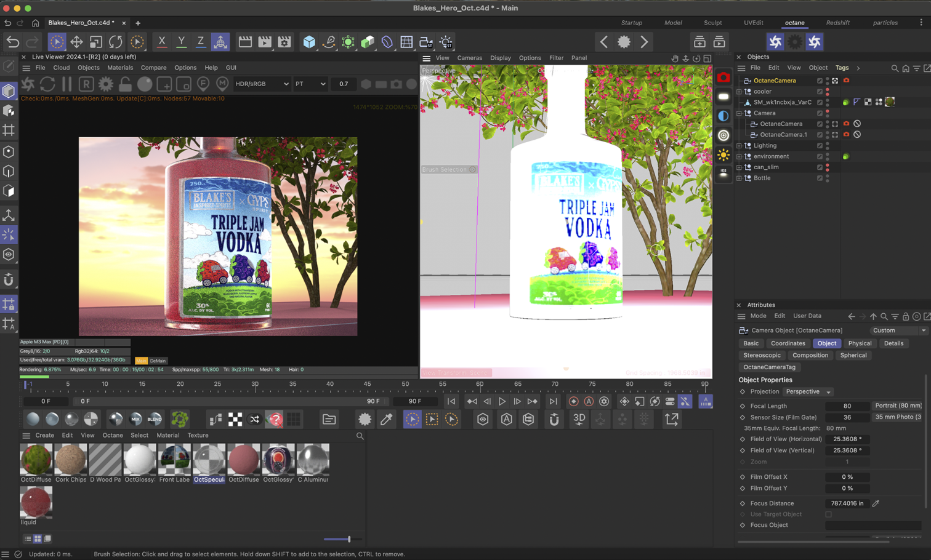931x560 pixels.
Task: Open the Cameras menu in viewport
Action: (469, 58)
